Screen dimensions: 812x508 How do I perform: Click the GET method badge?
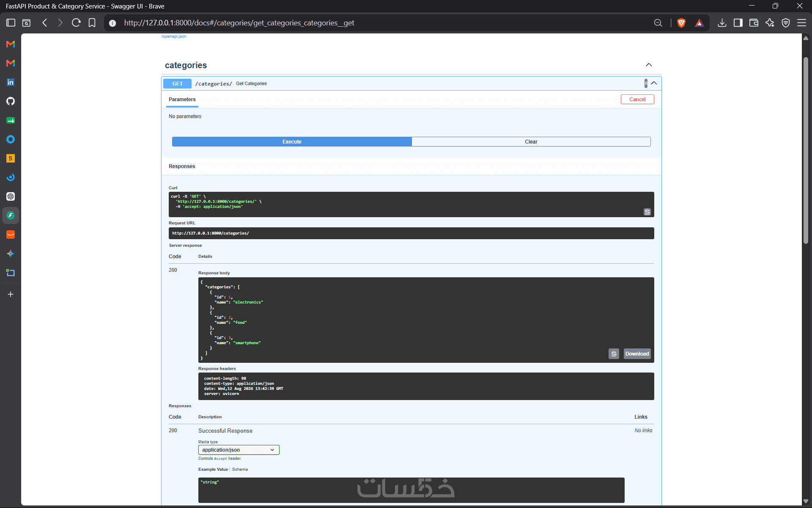pyautogui.click(x=177, y=84)
